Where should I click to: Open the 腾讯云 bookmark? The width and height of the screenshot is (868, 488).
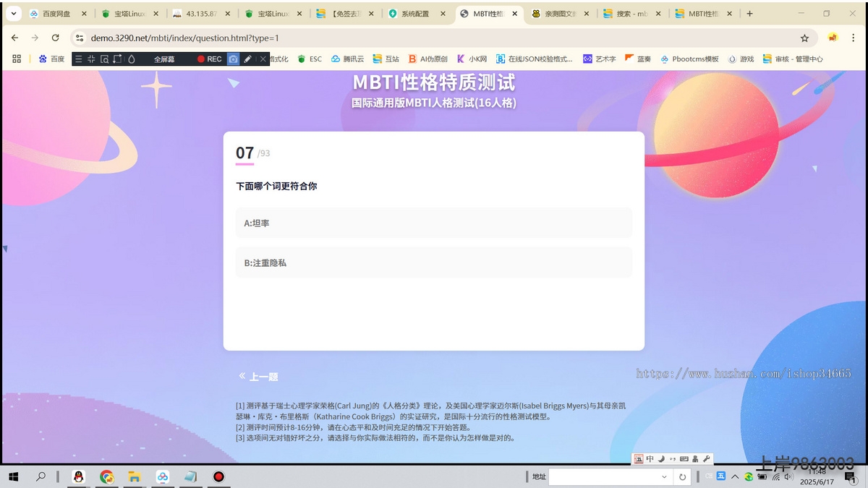(347, 59)
